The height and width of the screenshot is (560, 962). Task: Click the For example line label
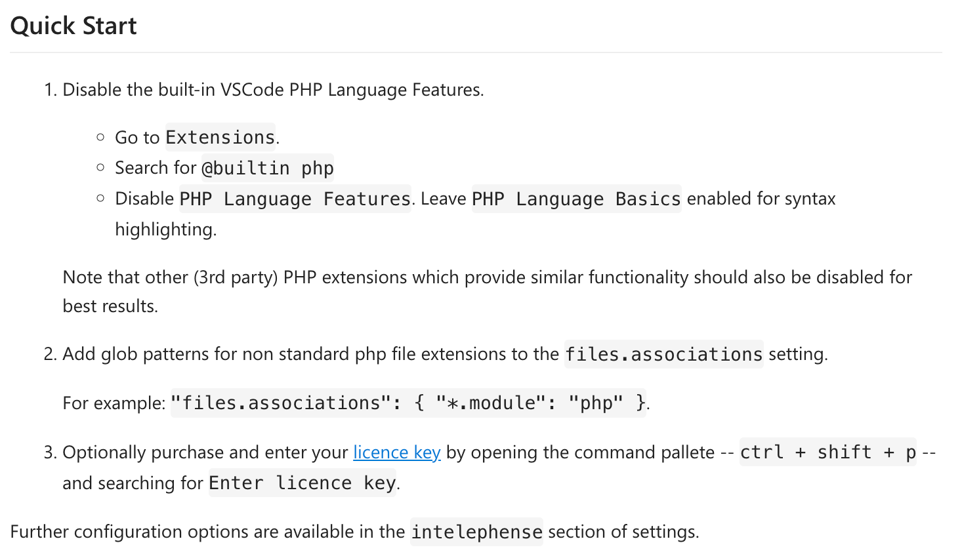pos(114,403)
